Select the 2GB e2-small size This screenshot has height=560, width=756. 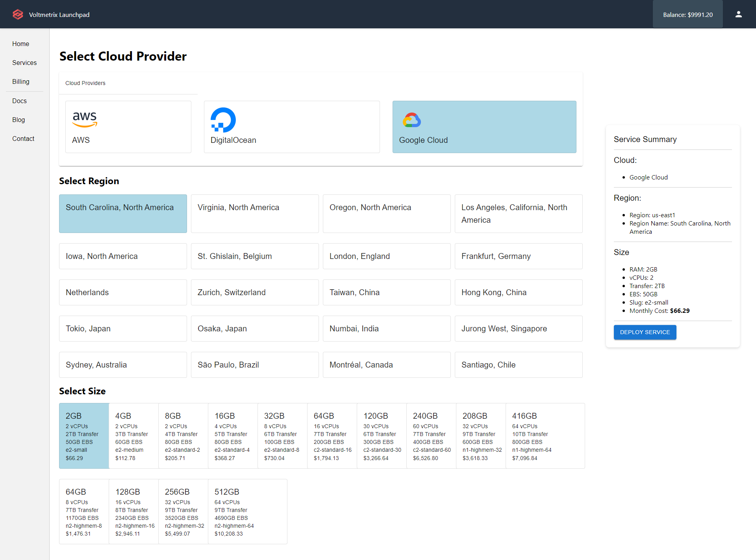[84, 436]
